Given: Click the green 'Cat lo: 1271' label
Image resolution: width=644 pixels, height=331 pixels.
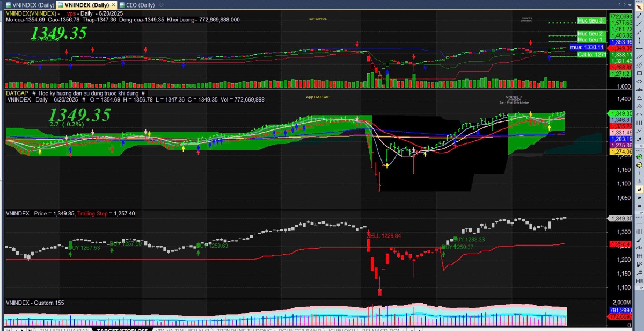Looking at the screenshot, I should 591,54.
